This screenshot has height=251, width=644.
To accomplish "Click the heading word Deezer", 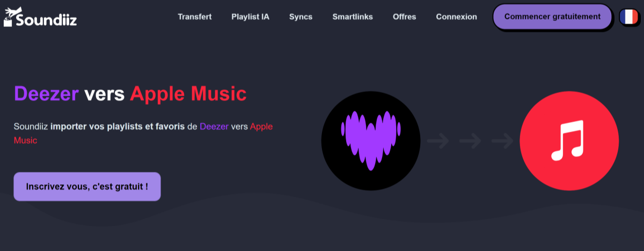I will tap(46, 94).
